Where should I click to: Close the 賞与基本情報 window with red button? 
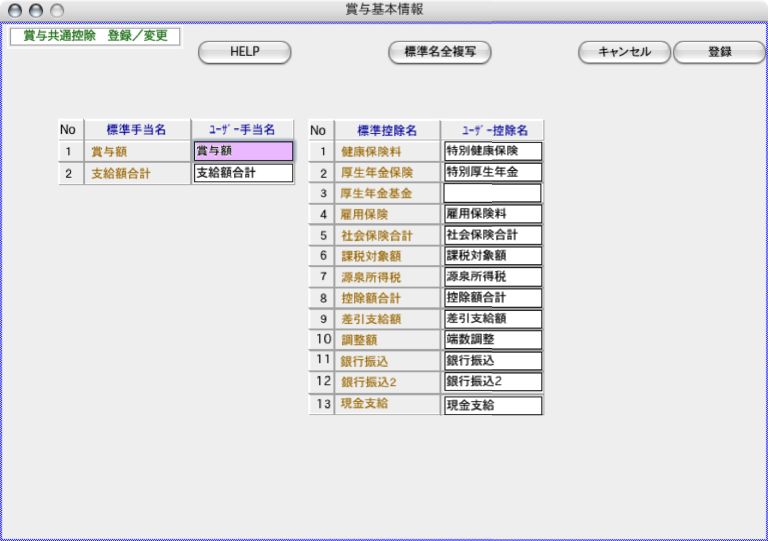[15, 9]
